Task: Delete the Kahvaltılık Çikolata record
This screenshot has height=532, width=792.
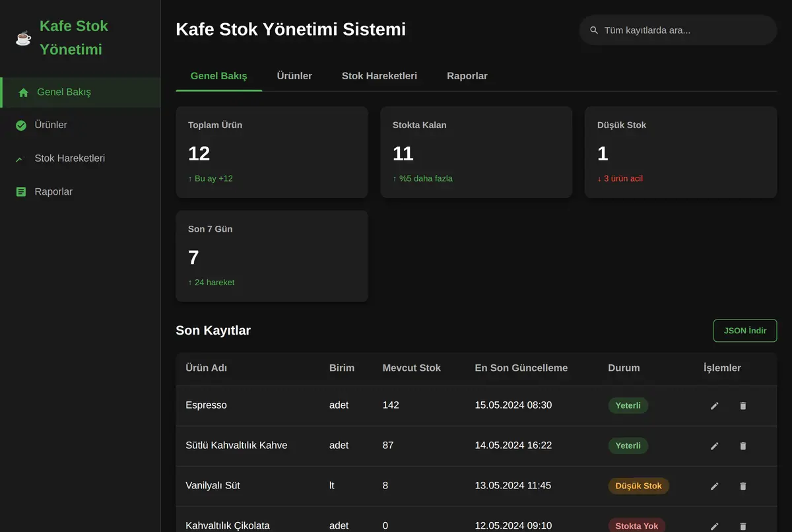Action: click(743, 527)
